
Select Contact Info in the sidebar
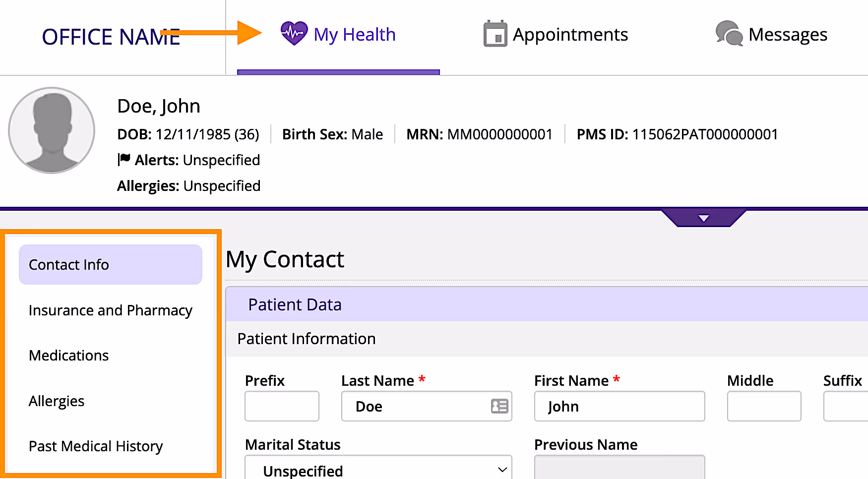(x=111, y=264)
